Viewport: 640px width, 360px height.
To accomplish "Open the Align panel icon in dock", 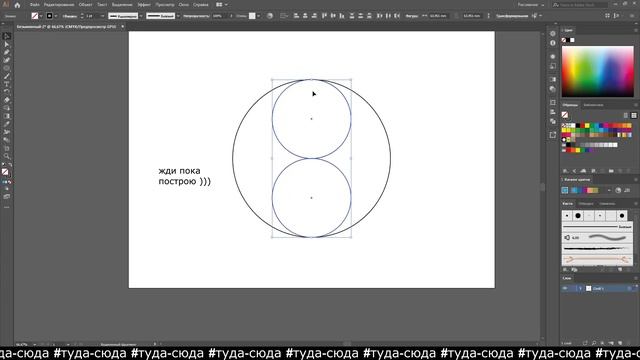I will pos(553,112).
